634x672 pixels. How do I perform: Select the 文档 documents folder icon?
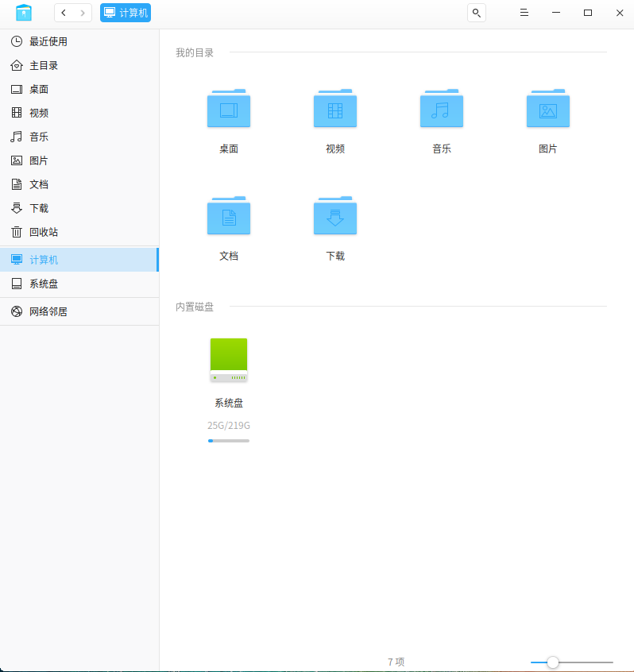pyautogui.click(x=229, y=215)
